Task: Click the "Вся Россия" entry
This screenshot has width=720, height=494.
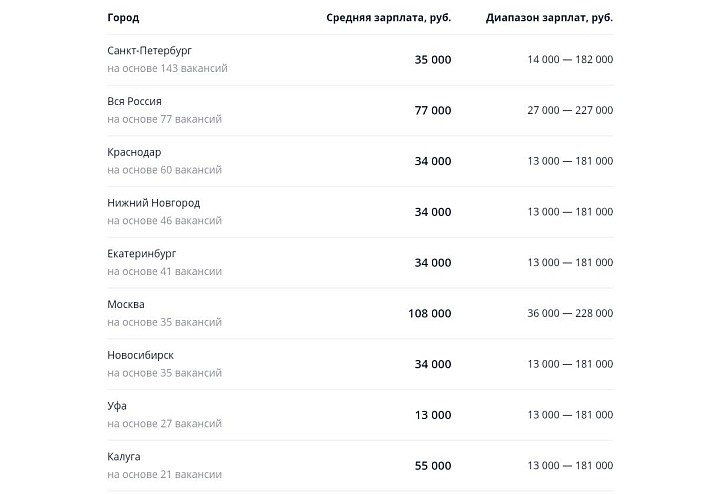Action: [x=134, y=101]
